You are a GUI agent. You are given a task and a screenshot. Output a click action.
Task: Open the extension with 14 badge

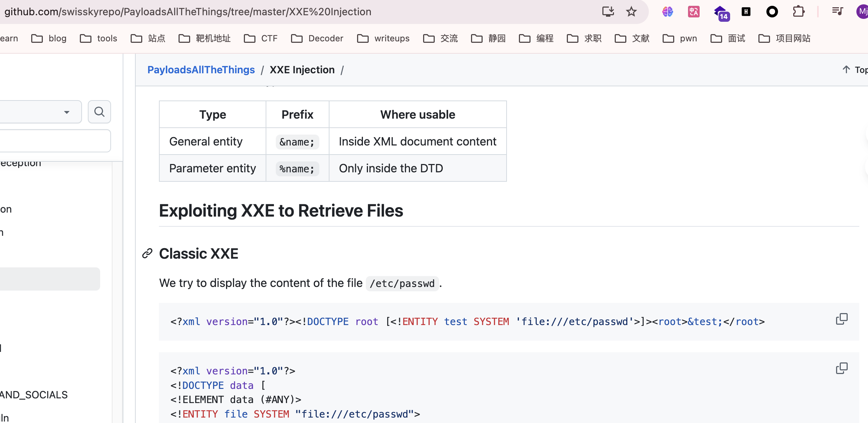(x=721, y=13)
